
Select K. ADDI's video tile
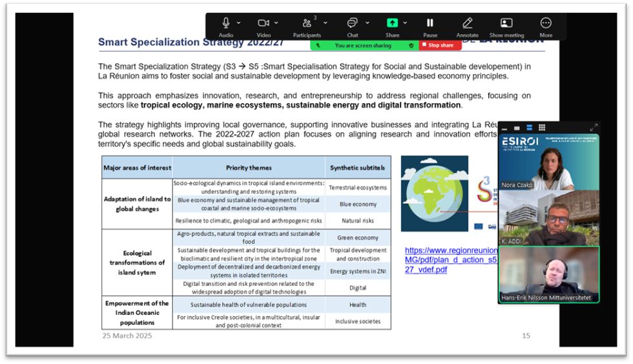pyautogui.click(x=549, y=218)
